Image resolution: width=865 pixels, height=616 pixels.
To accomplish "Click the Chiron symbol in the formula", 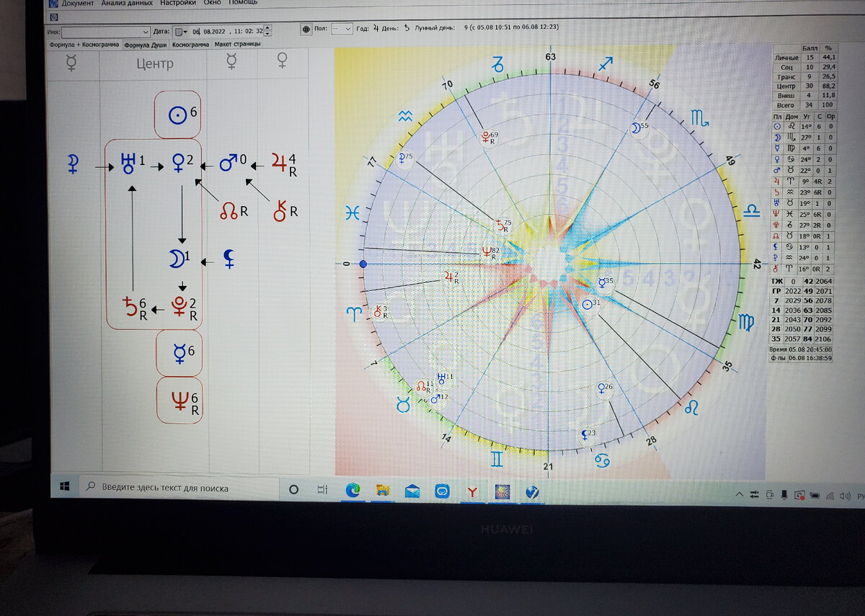I will [280, 210].
